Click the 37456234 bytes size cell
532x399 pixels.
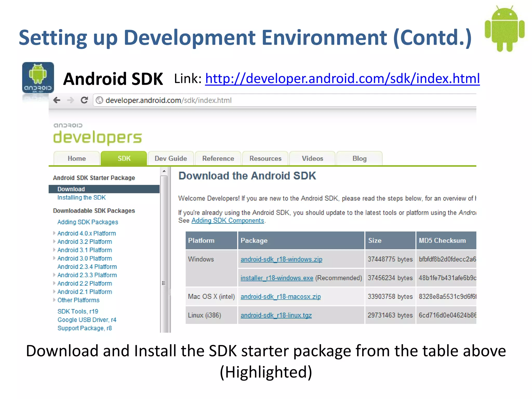(390, 278)
